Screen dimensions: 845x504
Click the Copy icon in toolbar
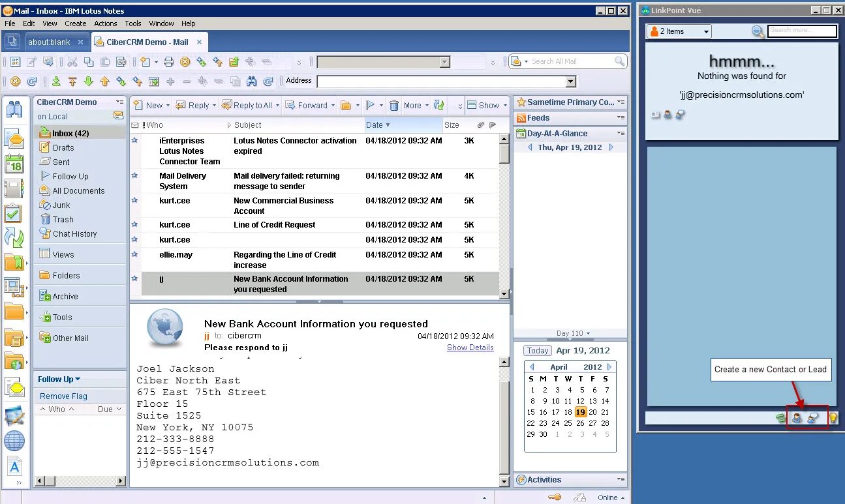click(89, 62)
